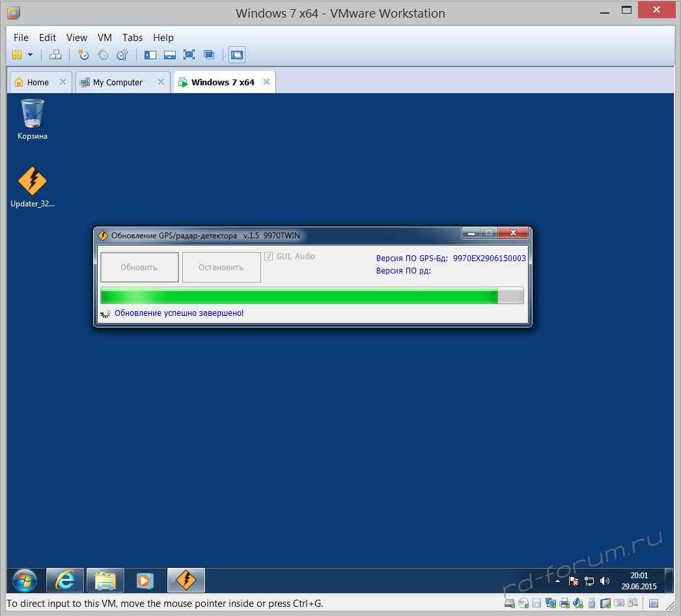
Task: Click the Остановить button
Action: (221, 268)
